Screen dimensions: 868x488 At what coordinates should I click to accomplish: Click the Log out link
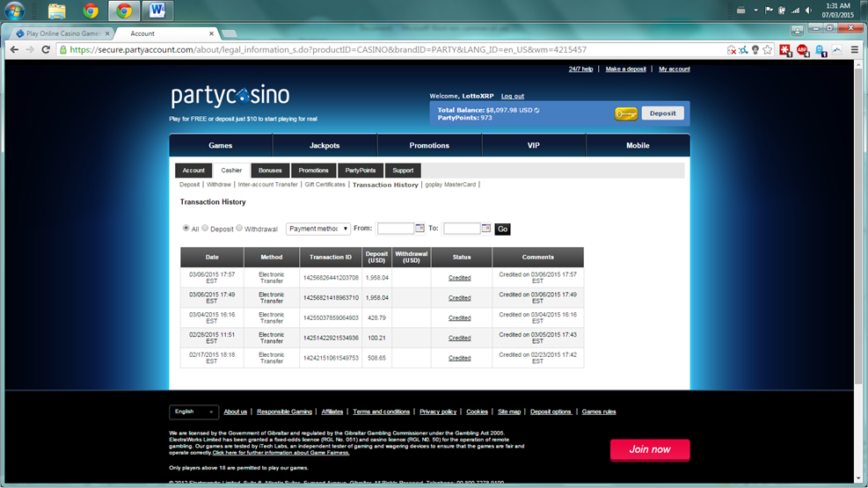point(513,96)
